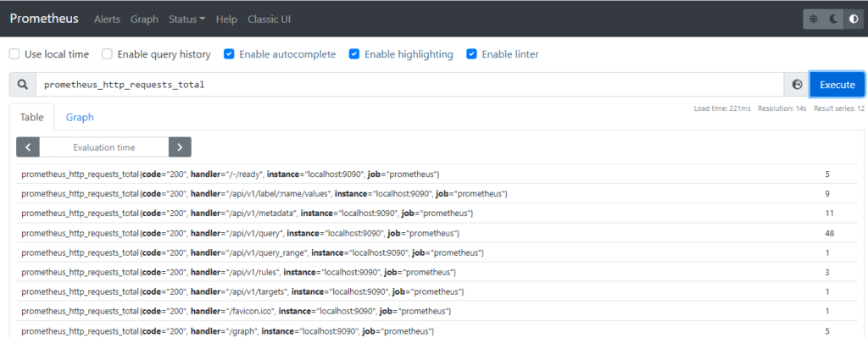
Task: Uncheck the Enable highlighting checkbox
Action: [x=354, y=54]
